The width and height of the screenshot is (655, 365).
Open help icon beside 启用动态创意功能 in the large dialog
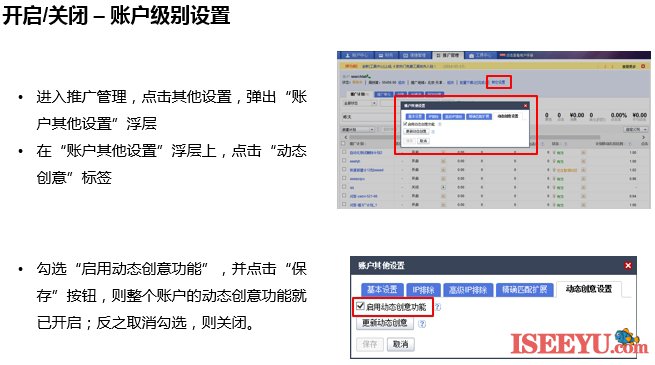coord(437,307)
